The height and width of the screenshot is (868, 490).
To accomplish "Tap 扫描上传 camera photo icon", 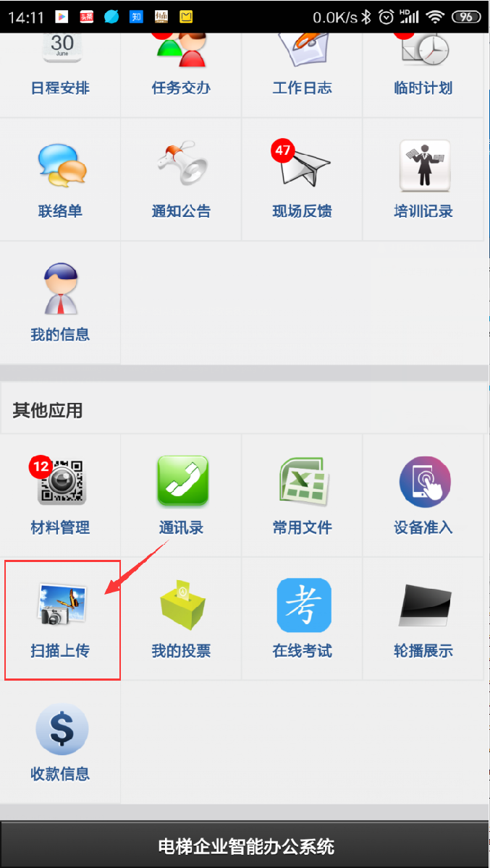I will pos(62,605).
